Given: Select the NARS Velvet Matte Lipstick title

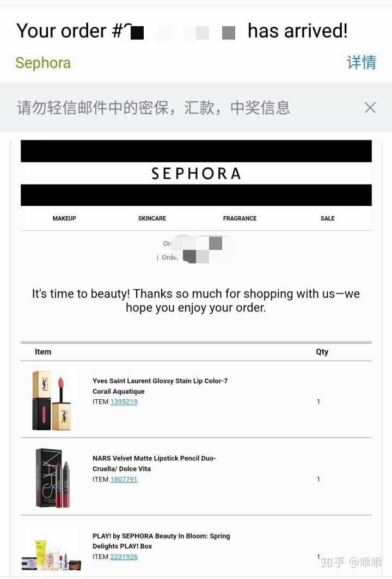Looking at the screenshot, I should coord(154,464).
